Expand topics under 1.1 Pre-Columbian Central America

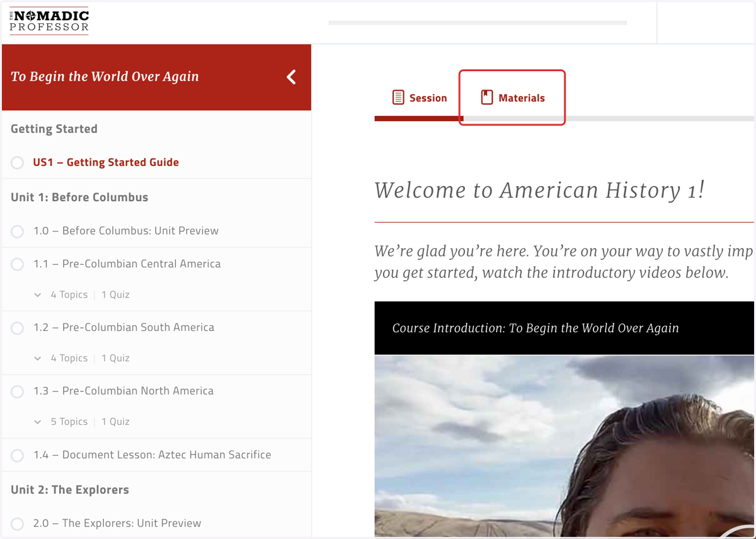38,294
